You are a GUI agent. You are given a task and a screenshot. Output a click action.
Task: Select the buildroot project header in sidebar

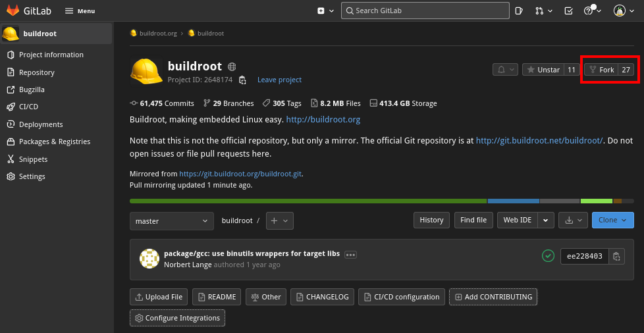point(56,34)
